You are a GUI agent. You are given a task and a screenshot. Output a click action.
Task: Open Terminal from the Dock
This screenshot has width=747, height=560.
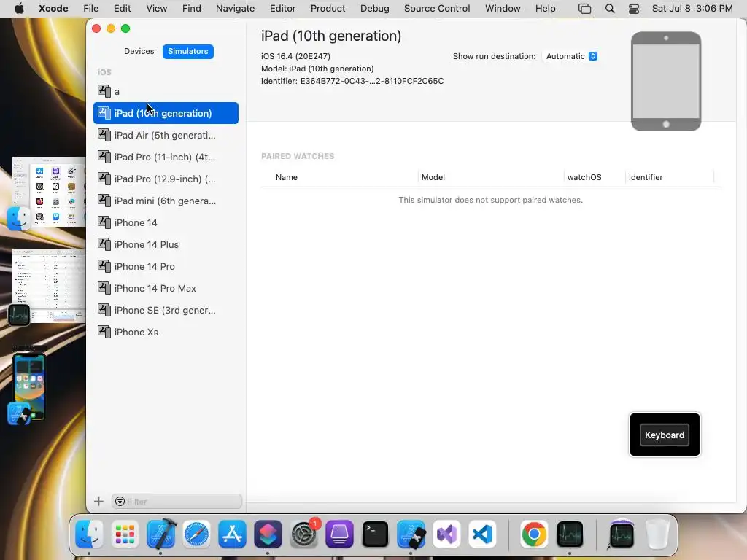pyautogui.click(x=375, y=534)
